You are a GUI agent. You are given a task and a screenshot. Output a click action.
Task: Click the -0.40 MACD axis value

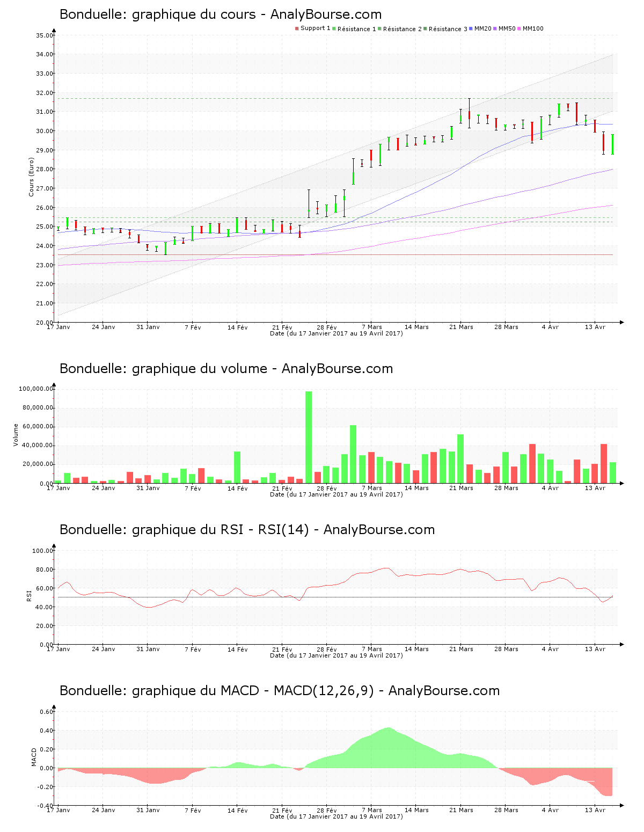pyautogui.click(x=46, y=806)
